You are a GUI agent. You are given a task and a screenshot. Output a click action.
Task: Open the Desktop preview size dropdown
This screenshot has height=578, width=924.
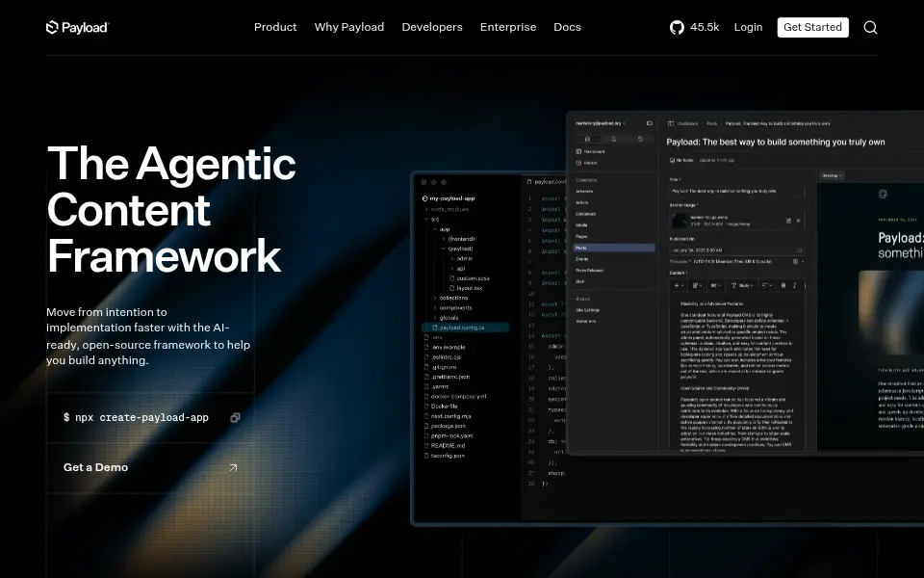[832, 175]
